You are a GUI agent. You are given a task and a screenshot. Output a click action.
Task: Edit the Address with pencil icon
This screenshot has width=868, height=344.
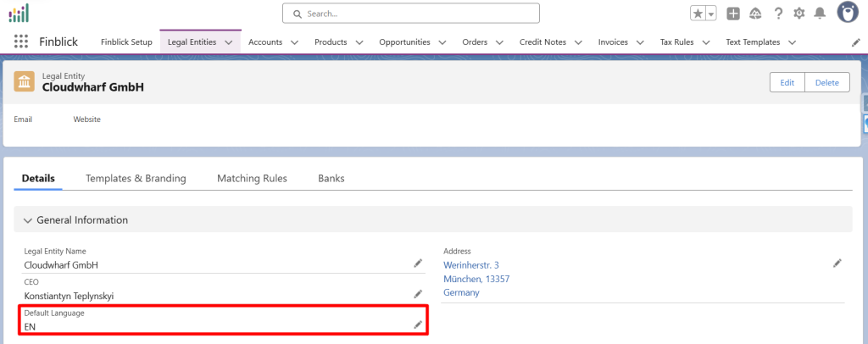tap(837, 264)
